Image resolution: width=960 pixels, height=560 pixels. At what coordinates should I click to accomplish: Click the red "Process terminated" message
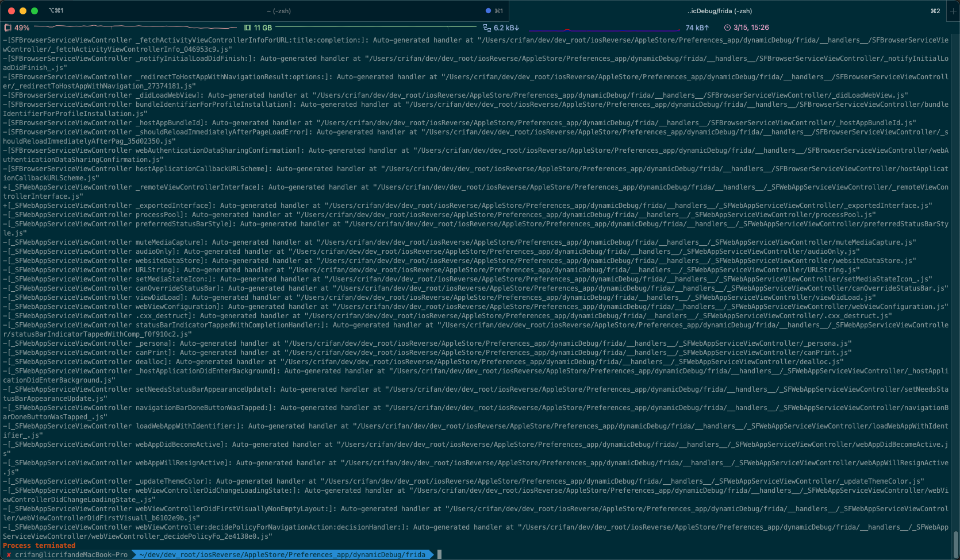(39, 546)
